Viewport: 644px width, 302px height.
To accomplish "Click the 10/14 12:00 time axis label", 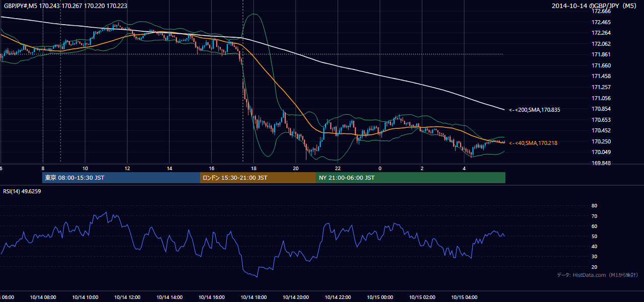I will 127,297.
